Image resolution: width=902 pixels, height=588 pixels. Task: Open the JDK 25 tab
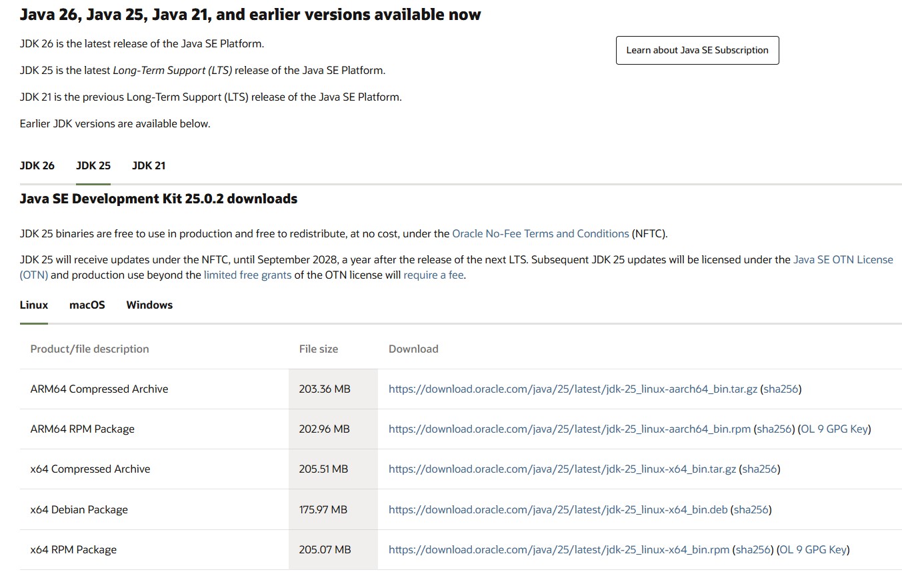(x=93, y=165)
